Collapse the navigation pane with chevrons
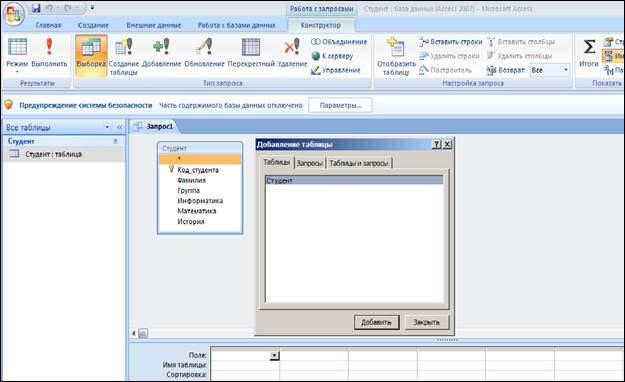 [x=119, y=127]
